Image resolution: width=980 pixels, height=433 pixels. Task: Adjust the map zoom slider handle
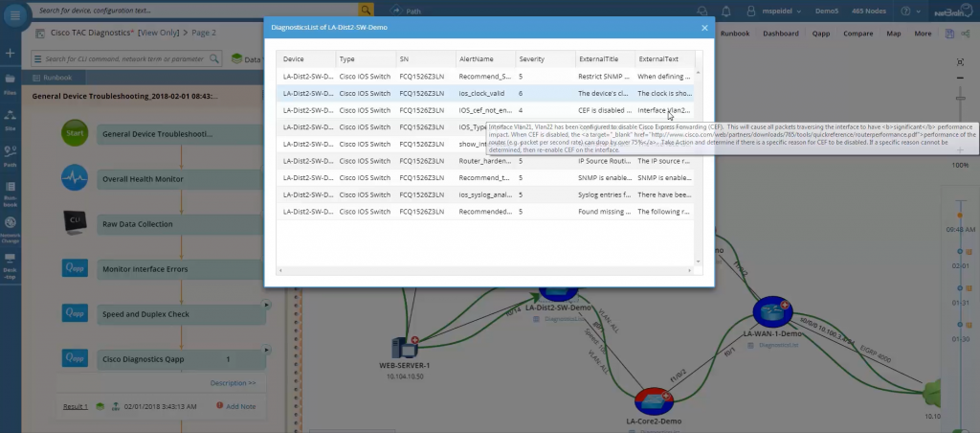click(x=961, y=99)
